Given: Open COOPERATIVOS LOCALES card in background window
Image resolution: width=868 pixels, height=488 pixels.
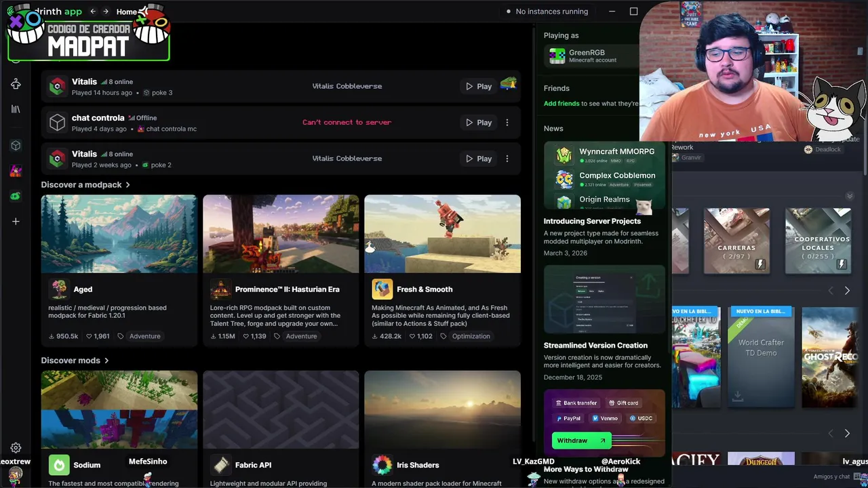Looking at the screenshot, I should [818, 241].
